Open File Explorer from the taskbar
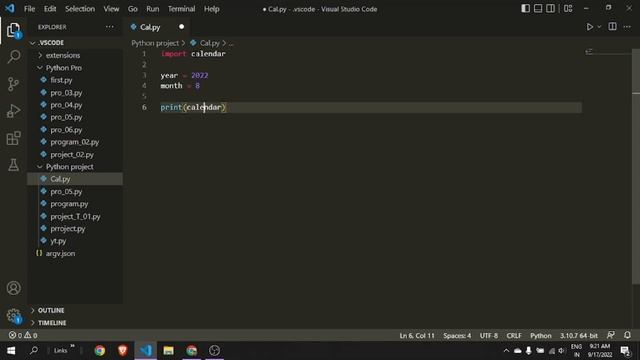The width and height of the screenshot is (640, 360). (168, 351)
